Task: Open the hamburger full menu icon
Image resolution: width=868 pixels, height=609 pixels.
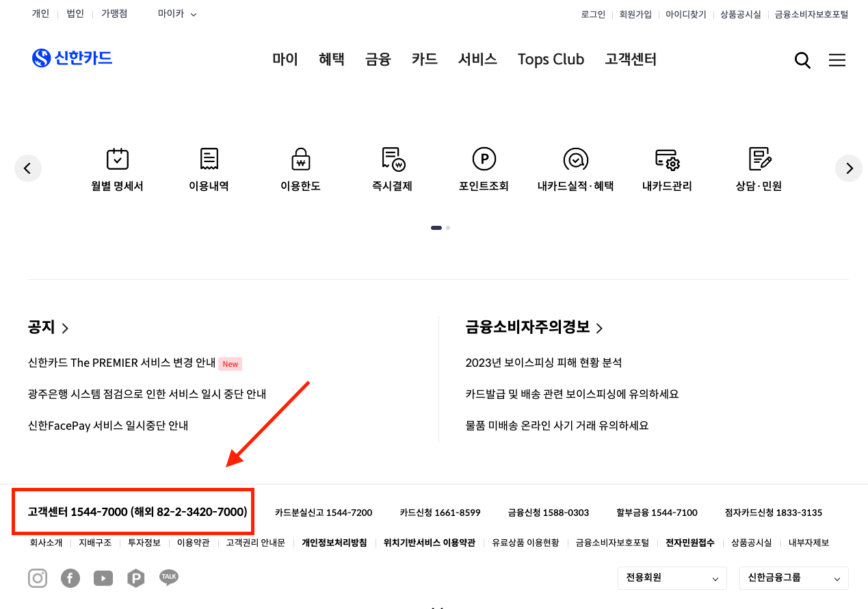Action: [x=837, y=60]
